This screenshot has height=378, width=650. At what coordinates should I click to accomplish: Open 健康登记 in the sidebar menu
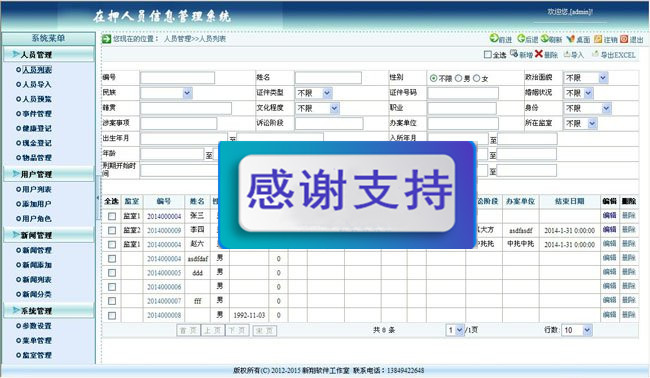pyautogui.click(x=37, y=128)
